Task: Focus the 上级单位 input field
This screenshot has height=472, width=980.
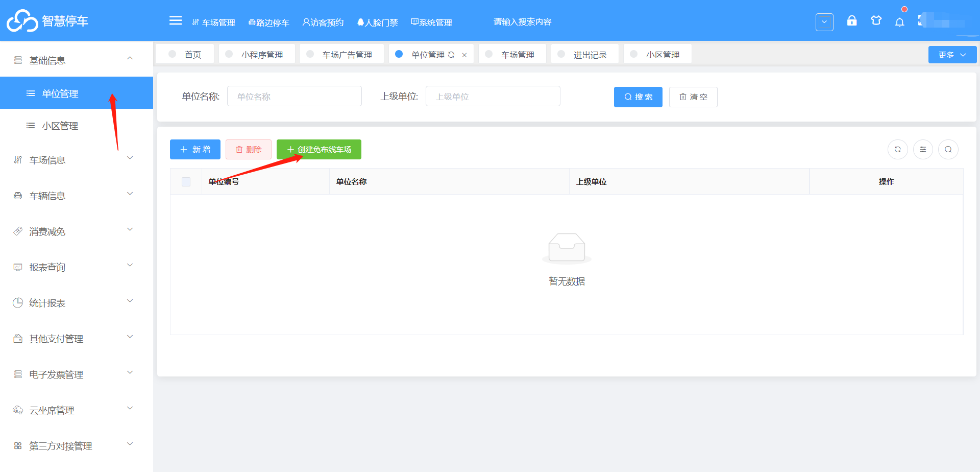Action: click(493, 96)
